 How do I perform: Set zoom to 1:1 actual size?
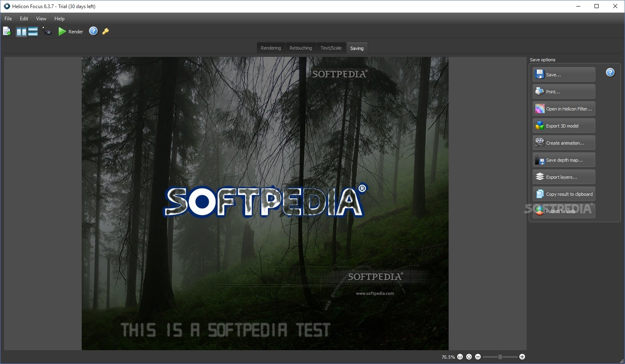[x=460, y=357]
